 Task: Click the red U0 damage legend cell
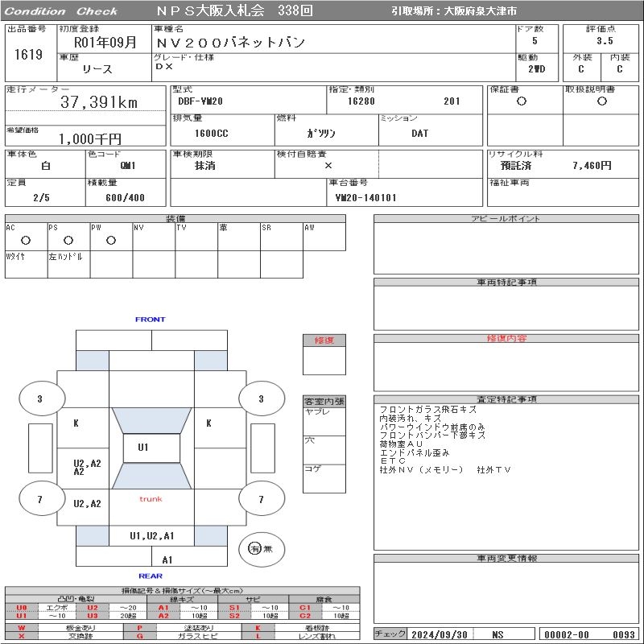pos(22,608)
